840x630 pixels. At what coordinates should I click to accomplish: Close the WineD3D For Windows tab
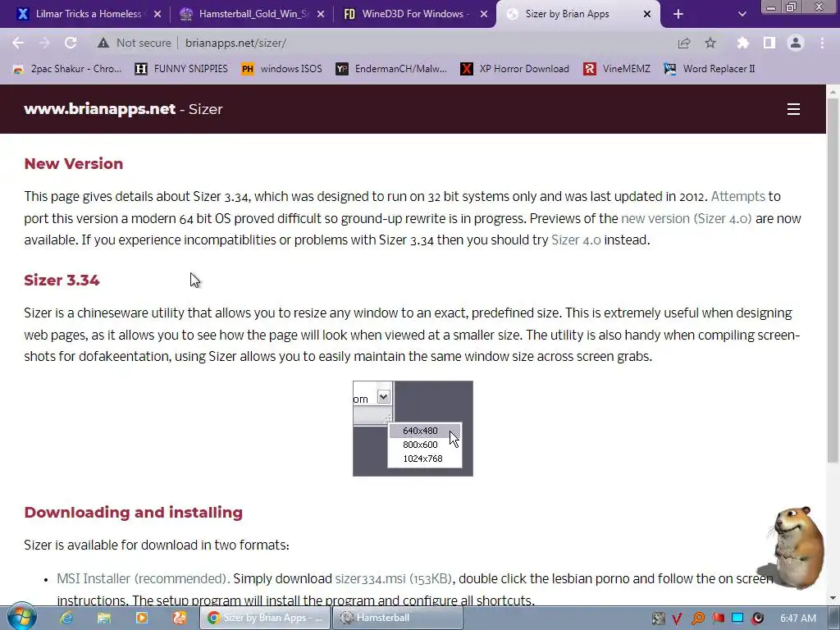pyautogui.click(x=484, y=15)
